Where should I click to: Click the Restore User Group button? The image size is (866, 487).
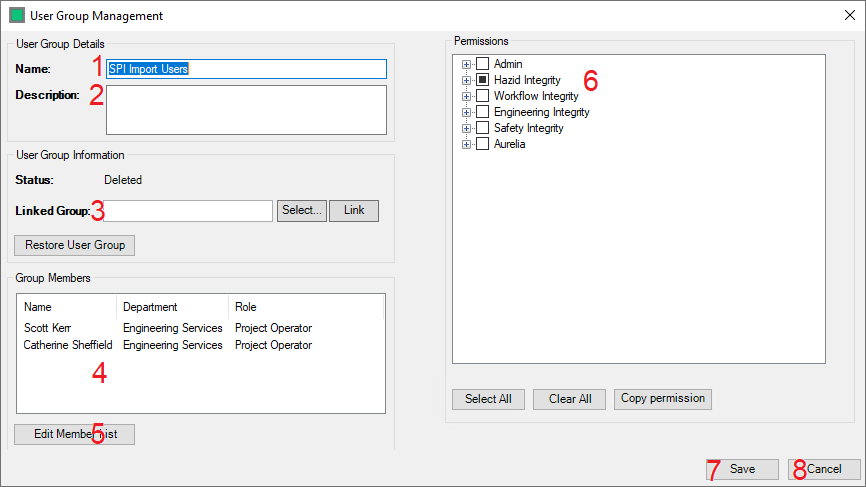point(74,245)
